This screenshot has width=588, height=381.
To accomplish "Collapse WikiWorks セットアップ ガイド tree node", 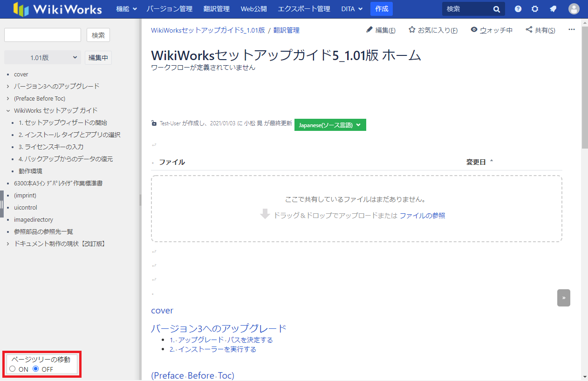I will 8,110.
